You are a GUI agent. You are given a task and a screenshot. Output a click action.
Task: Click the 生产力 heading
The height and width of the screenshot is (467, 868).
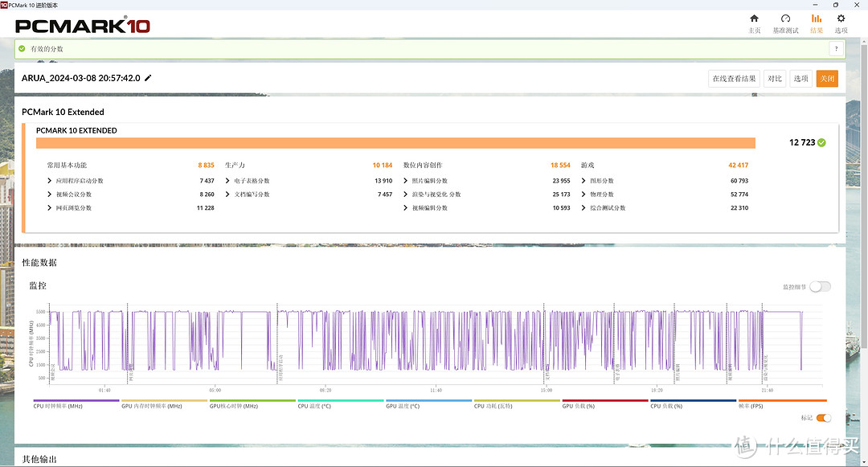(235, 166)
